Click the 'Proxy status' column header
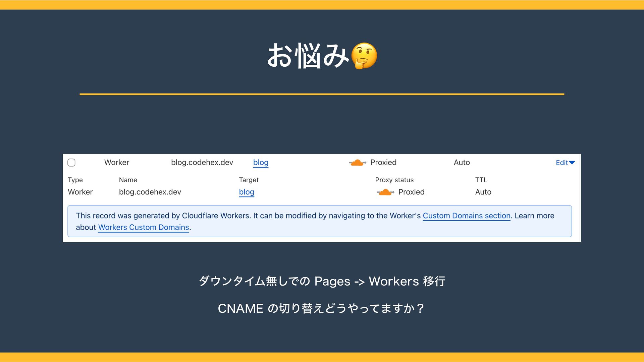The height and width of the screenshot is (362, 644). [x=394, y=180]
